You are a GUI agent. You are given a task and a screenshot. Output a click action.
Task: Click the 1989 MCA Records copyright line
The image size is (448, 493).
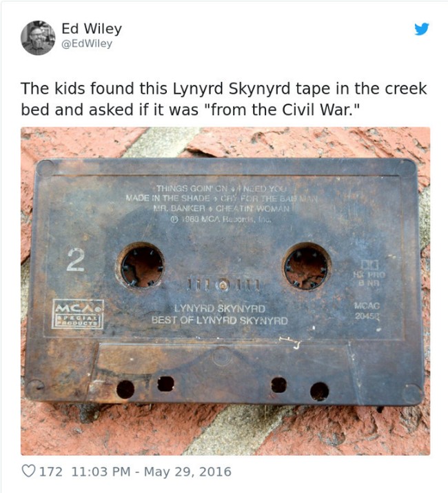point(221,219)
